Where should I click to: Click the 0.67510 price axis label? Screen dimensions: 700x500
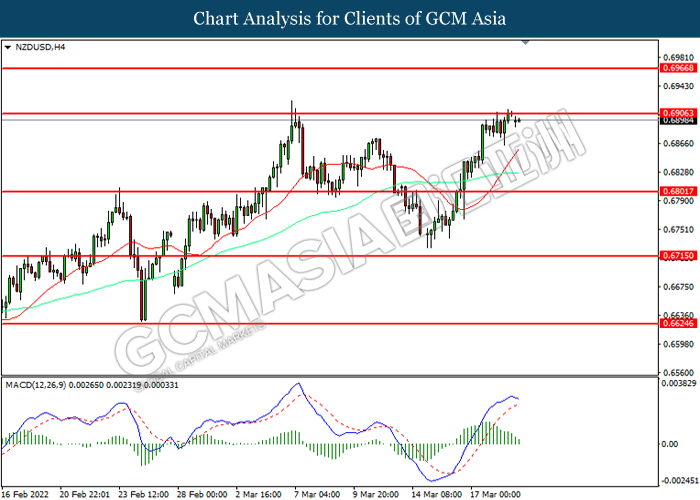pyautogui.click(x=679, y=229)
